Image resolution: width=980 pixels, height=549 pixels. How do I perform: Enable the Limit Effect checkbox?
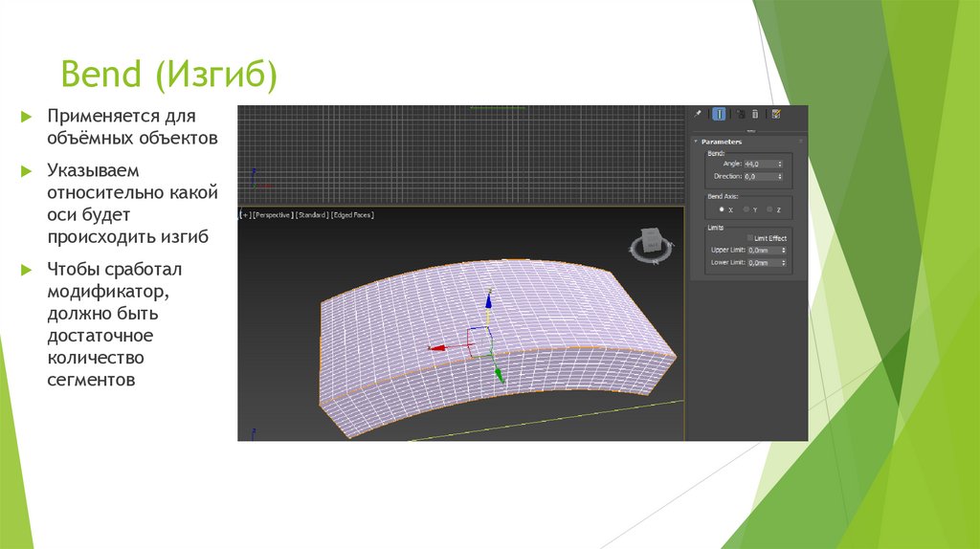point(750,238)
